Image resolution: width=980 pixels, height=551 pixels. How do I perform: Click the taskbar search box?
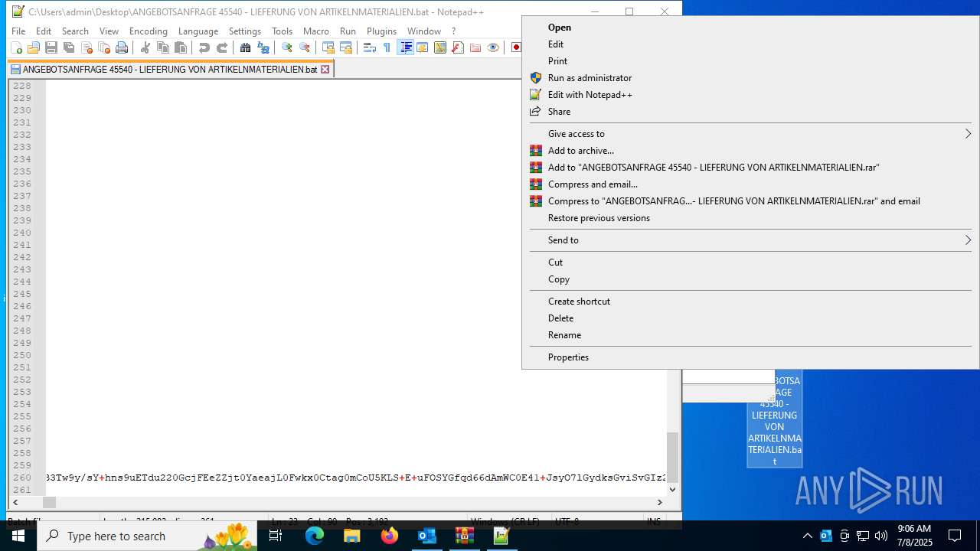click(x=147, y=536)
